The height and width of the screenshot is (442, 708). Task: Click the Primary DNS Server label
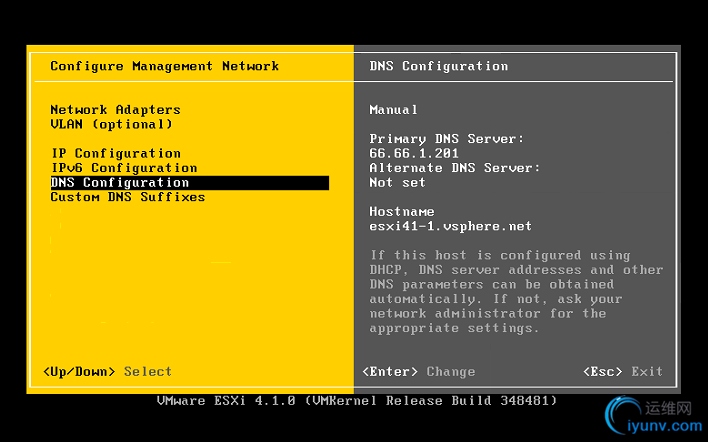click(x=446, y=139)
